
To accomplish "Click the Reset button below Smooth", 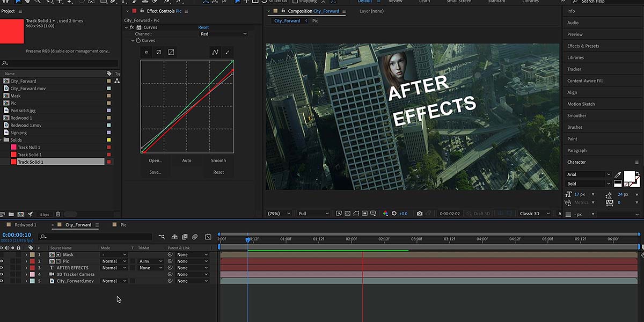I will click(218, 172).
